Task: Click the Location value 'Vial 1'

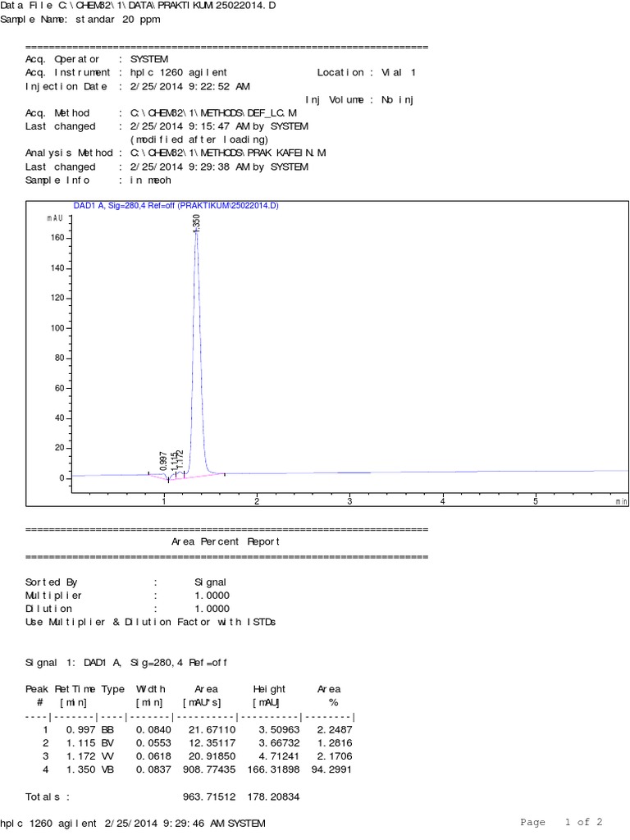Action: pyautogui.click(x=399, y=73)
